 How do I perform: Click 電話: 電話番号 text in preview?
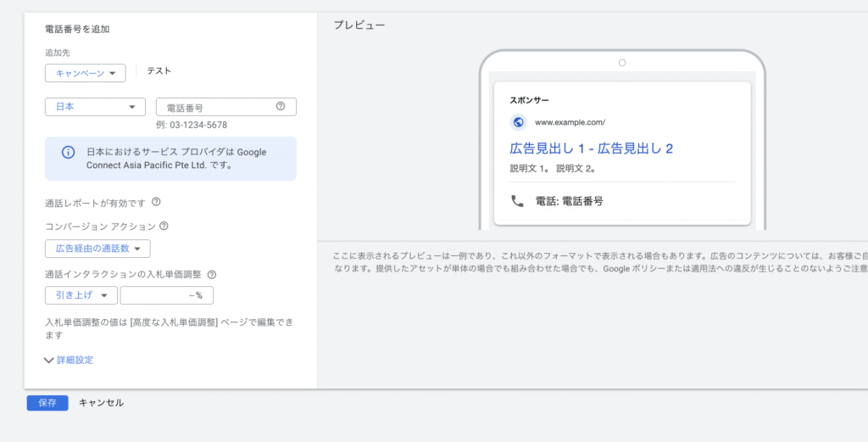click(x=570, y=201)
